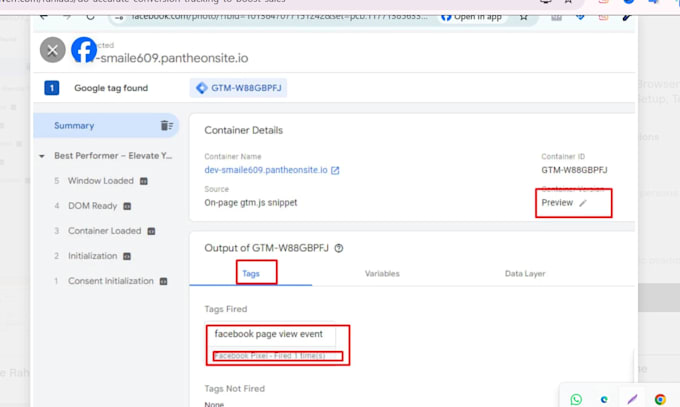The width and height of the screenshot is (680, 407).
Task: Select the Best Performer – Elevate Y... page entry
Action: pos(113,156)
